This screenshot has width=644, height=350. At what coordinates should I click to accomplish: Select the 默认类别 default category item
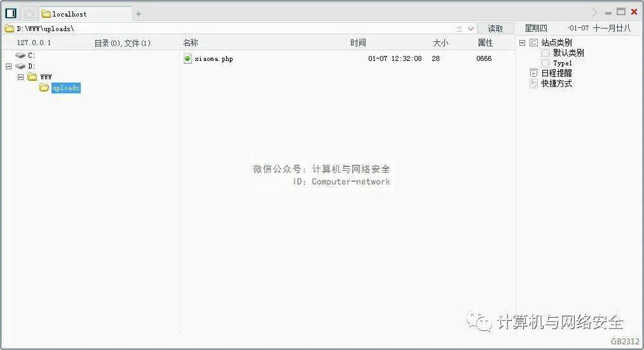point(568,53)
